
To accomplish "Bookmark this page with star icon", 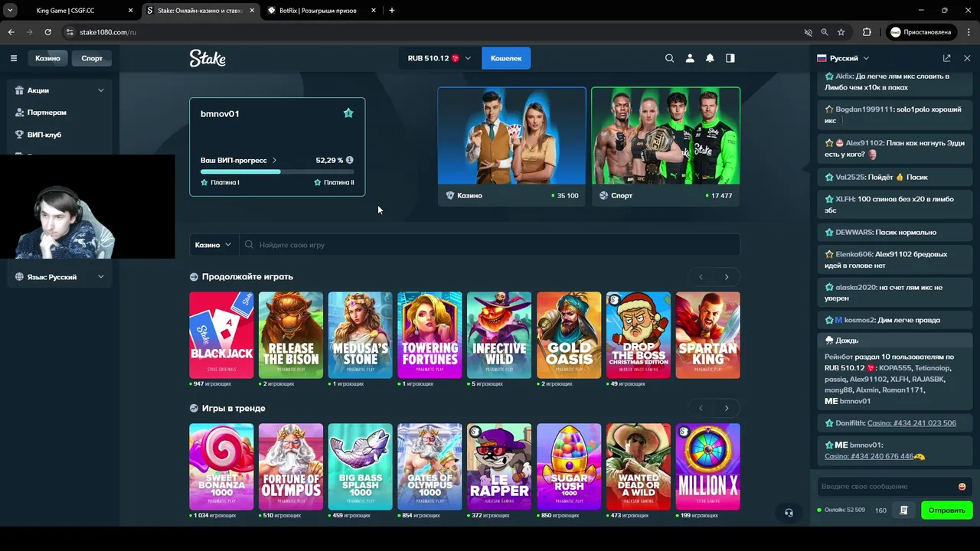I will tap(841, 32).
